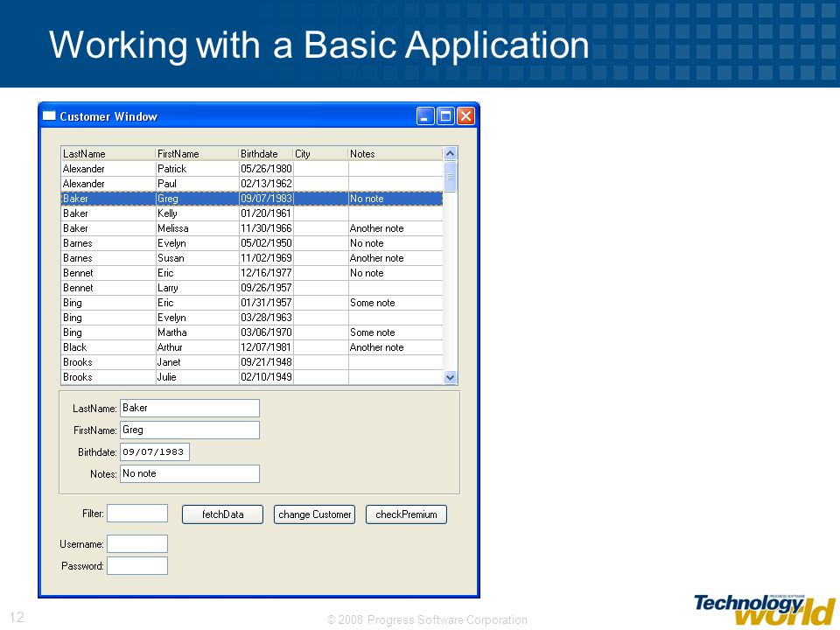Maximize the Customer Window
This screenshot has height=630, width=840.
click(x=445, y=115)
